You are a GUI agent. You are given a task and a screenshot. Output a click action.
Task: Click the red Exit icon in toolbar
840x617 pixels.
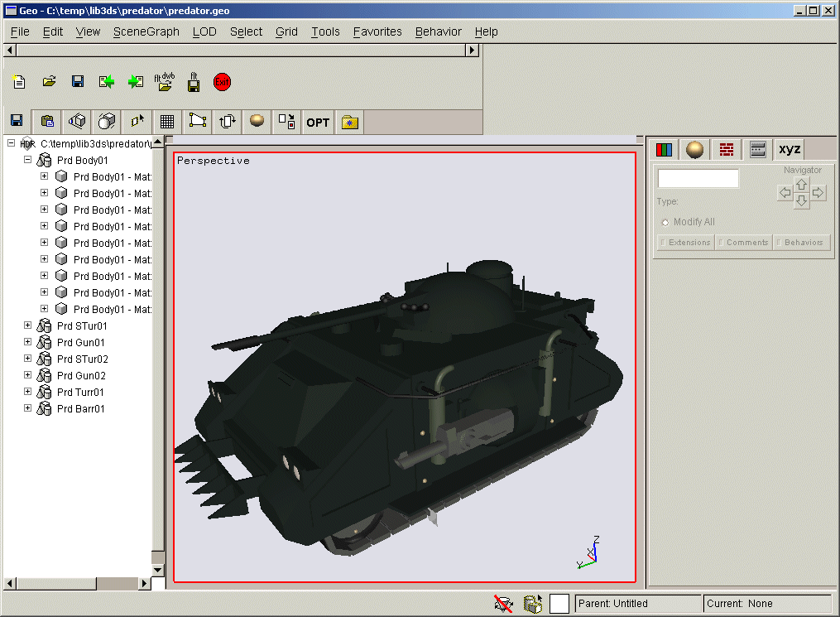tap(222, 81)
